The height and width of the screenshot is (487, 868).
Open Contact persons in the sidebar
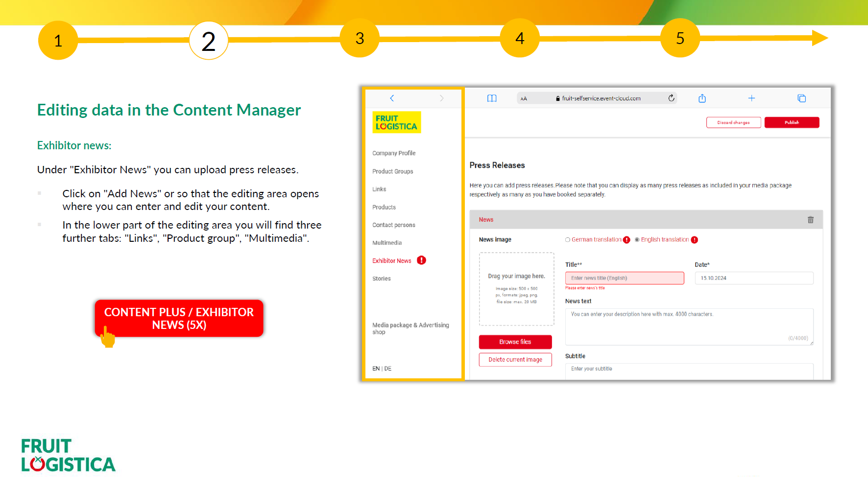coord(394,225)
